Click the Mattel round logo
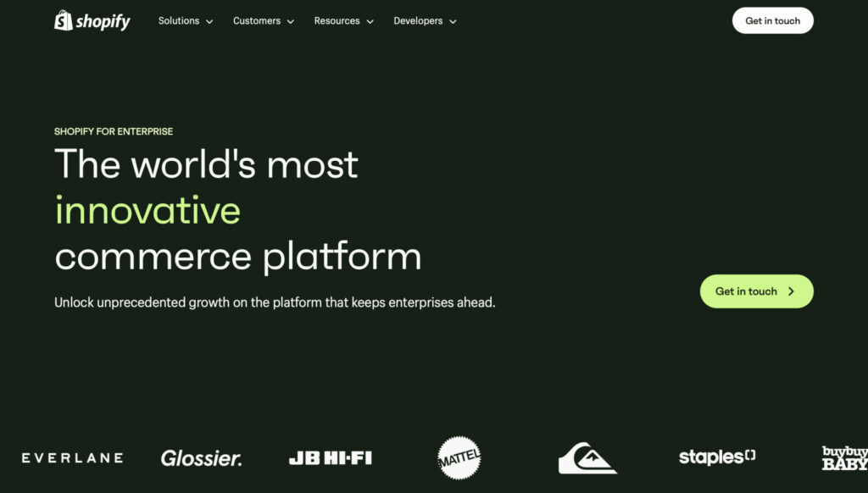The height and width of the screenshot is (493, 868). pyautogui.click(x=459, y=457)
